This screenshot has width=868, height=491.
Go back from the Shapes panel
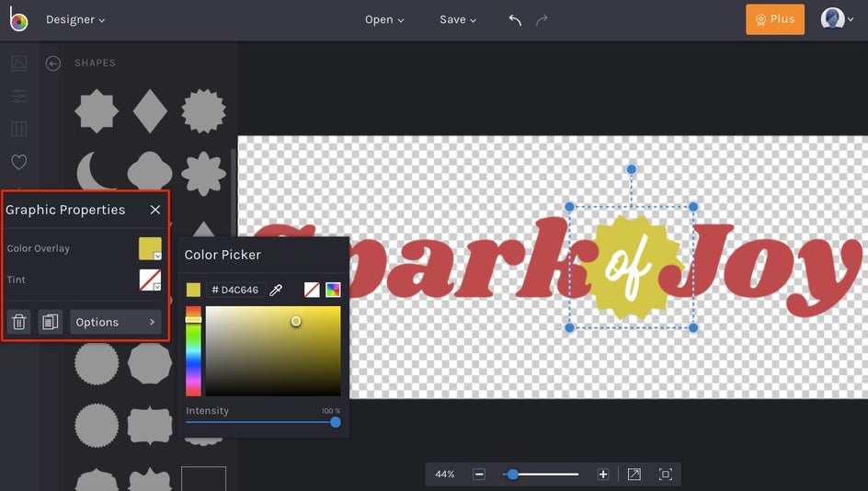tap(53, 63)
